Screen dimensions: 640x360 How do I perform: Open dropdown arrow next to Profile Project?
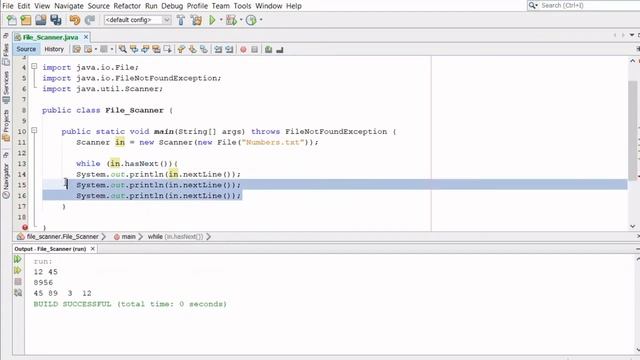point(261,20)
